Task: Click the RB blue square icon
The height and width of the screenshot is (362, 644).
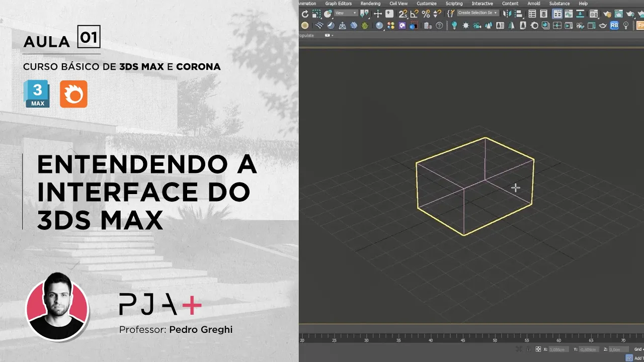Action: click(x=614, y=25)
